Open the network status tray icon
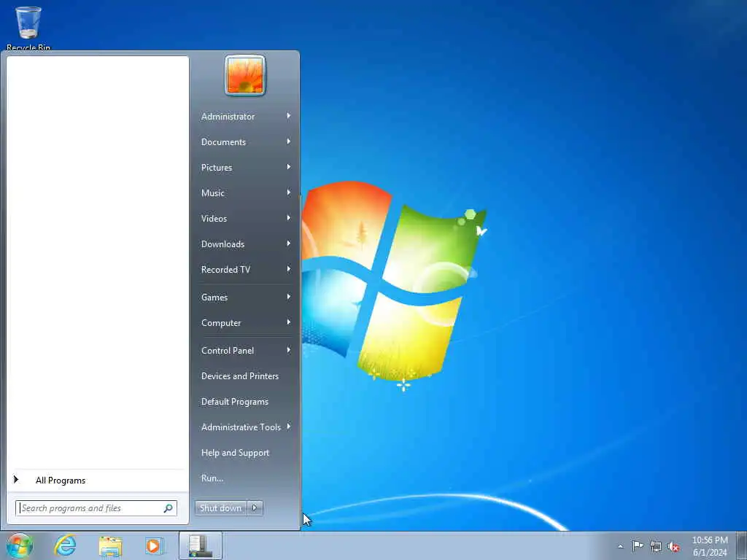Screen dimensions: 747x560 pyautogui.click(x=656, y=547)
